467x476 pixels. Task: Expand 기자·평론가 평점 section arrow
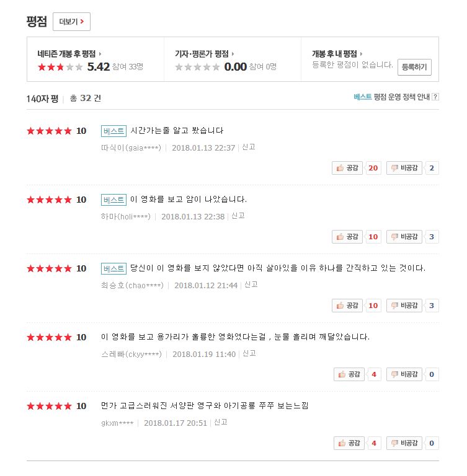click(x=233, y=54)
